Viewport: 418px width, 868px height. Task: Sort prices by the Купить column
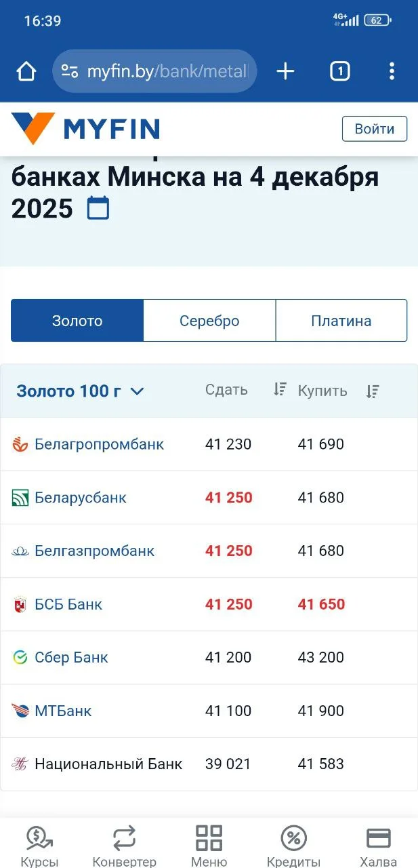[x=373, y=391]
